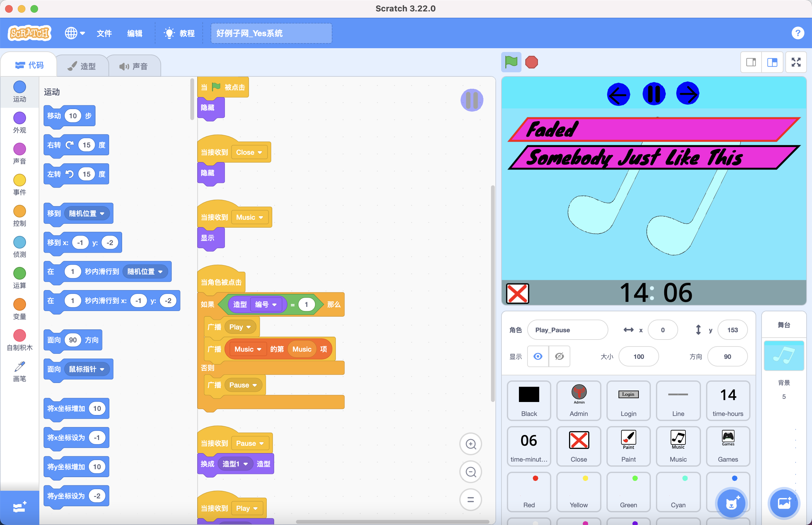Select the Paint sprite
Viewport: 812px width, 525px height.
tap(628, 446)
